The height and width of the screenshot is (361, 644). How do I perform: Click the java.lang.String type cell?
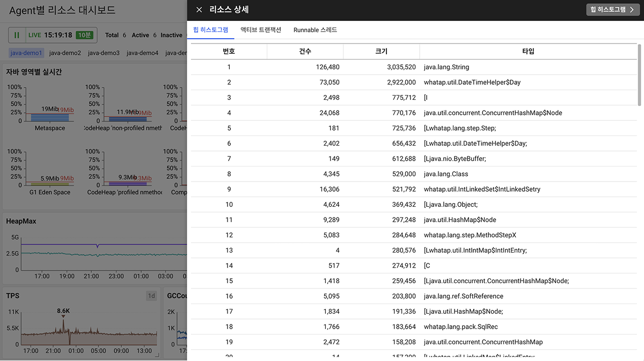447,67
